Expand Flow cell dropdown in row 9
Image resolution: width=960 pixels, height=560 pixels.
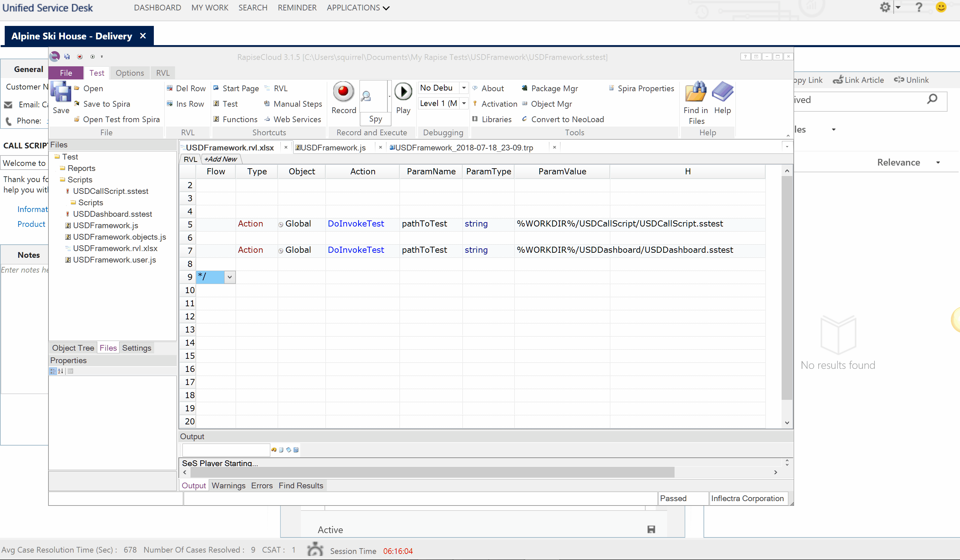pos(230,277)
